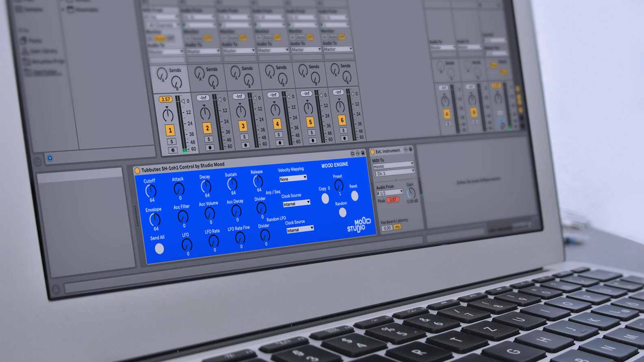Arm track 4 for recording

(280, 143)
